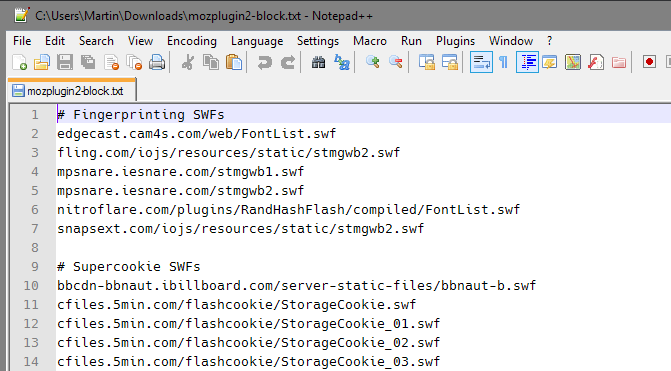Click the Zoom In magnifier icon
Image resolution: width=671 pixels, height=371 pixels.
373,62
